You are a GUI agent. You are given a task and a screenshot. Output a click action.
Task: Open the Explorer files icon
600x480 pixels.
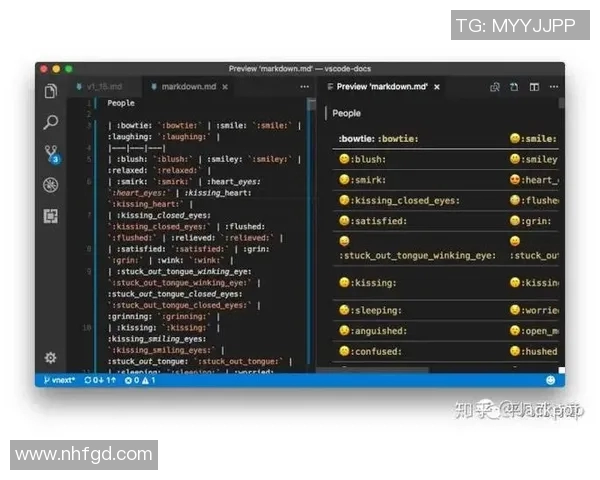[x=51, y=92]
